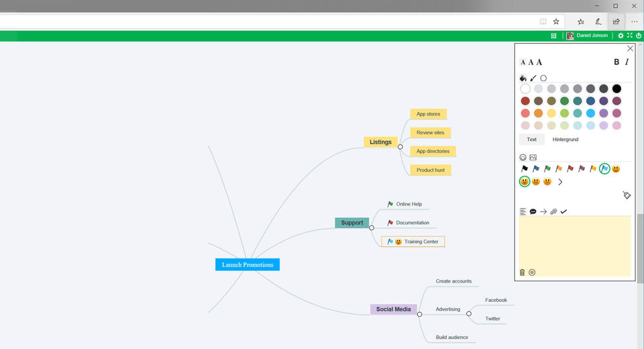This screenshot has height=349, width=644.
Task: Switch to the Text color tab
Action: point(531,140)
